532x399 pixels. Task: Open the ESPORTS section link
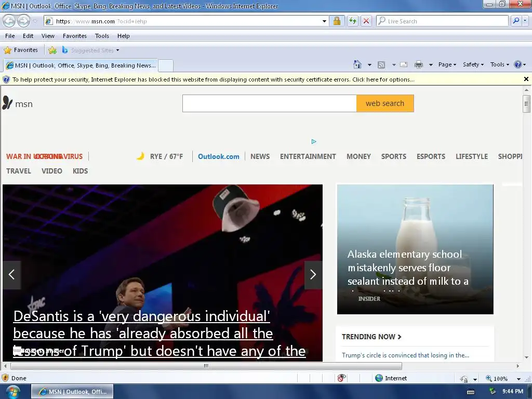[431, 156]
